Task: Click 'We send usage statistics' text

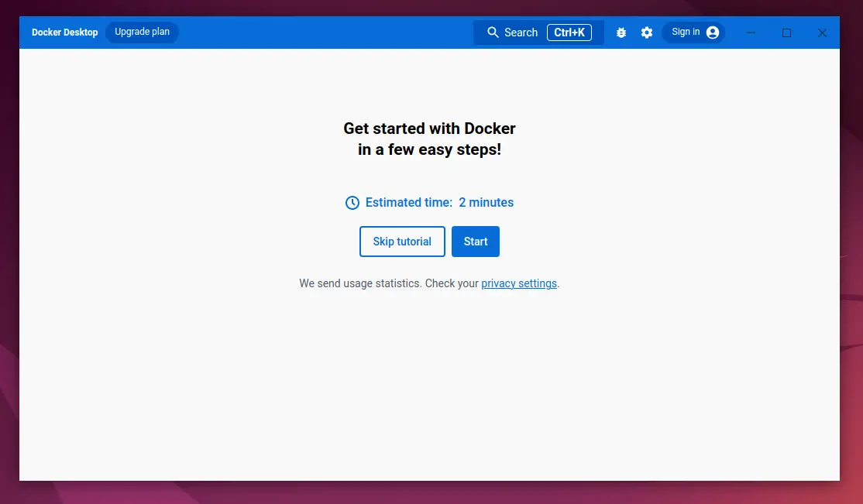Action: point(360,283)
